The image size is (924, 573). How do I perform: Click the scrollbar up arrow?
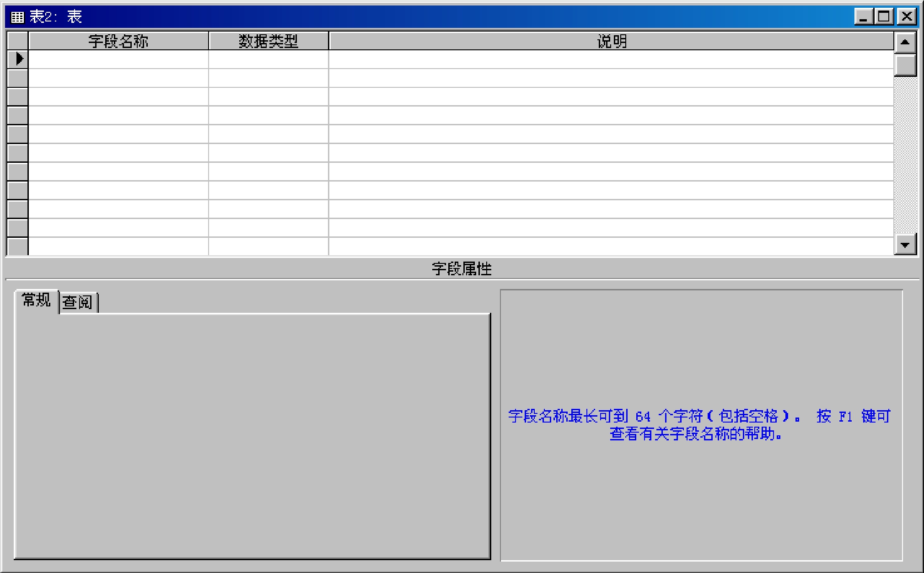[904, 42]
